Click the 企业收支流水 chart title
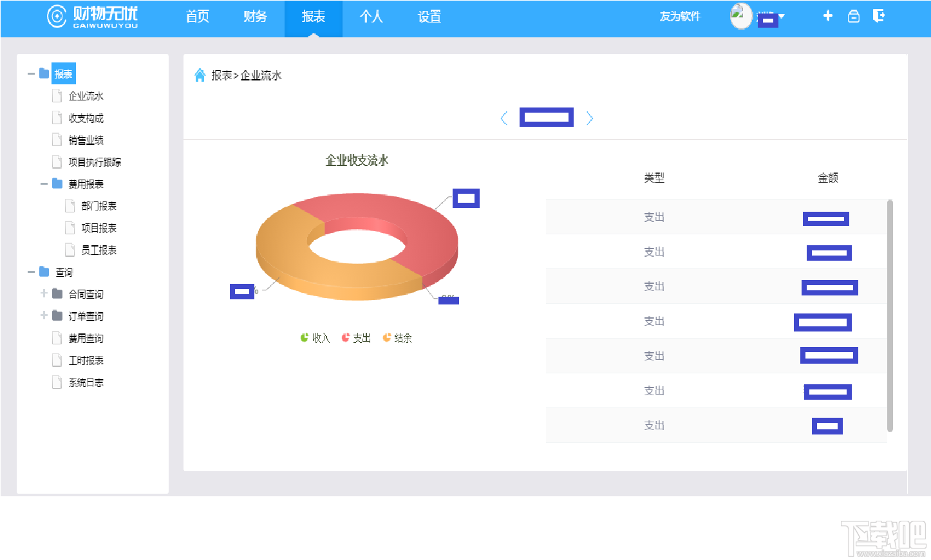This screenshot has height=560, width=931. click(357, 160)
